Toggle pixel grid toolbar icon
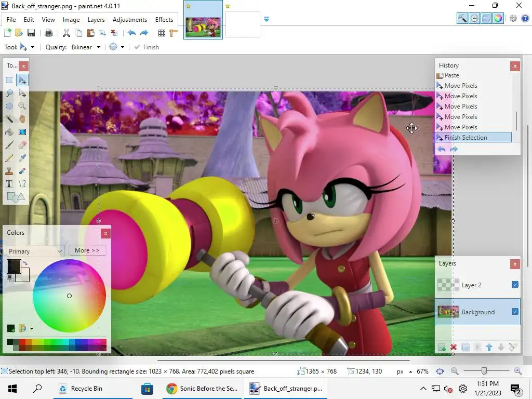 click(162, 33)
